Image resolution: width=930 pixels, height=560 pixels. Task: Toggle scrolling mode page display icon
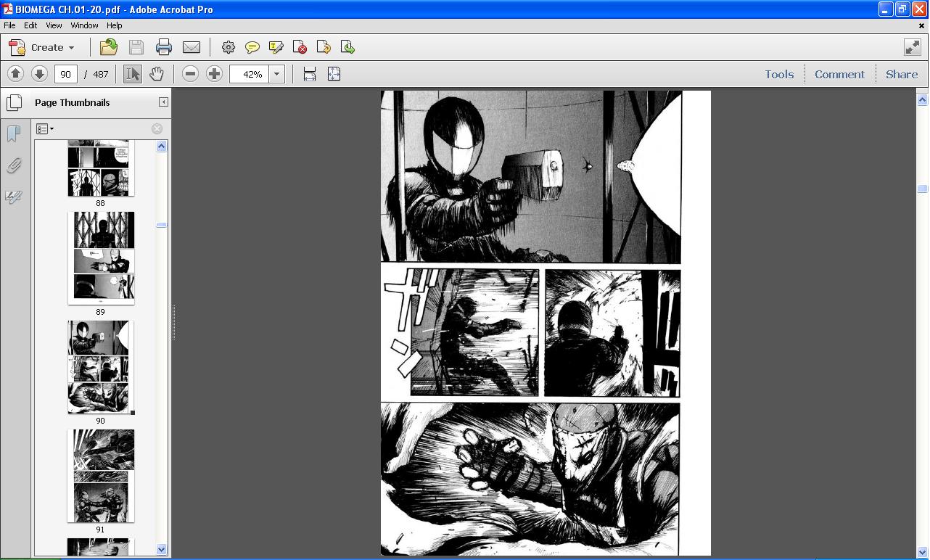coord(310,74)
